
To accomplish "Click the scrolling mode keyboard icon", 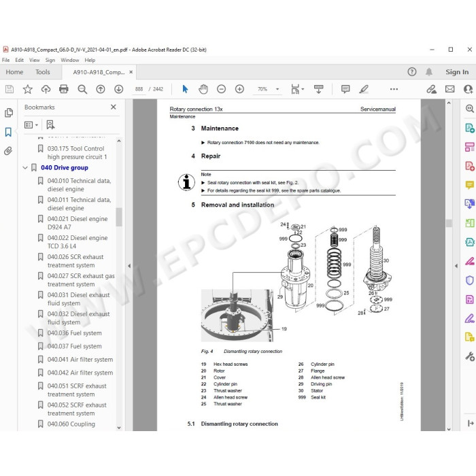I will [318, 89].
